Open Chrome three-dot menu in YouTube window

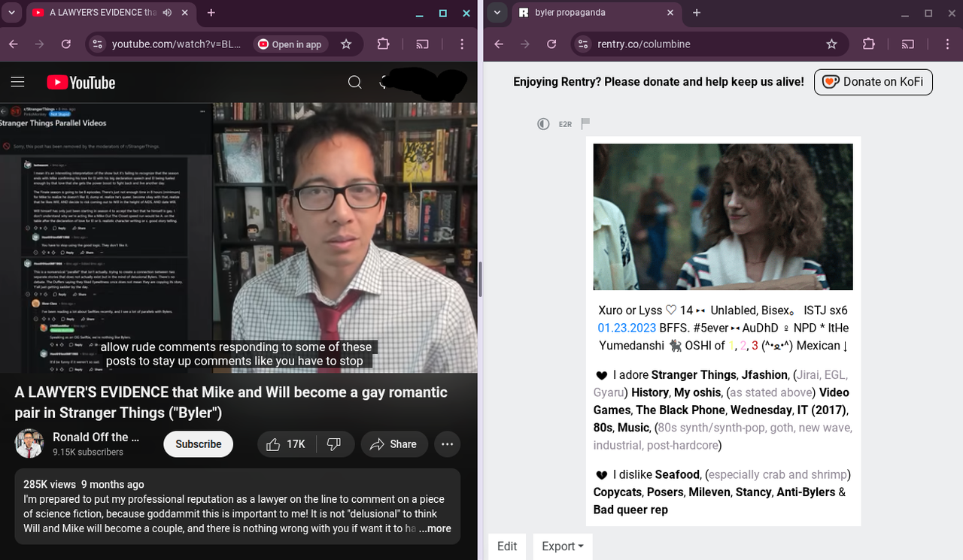click(x=462, y=44)
